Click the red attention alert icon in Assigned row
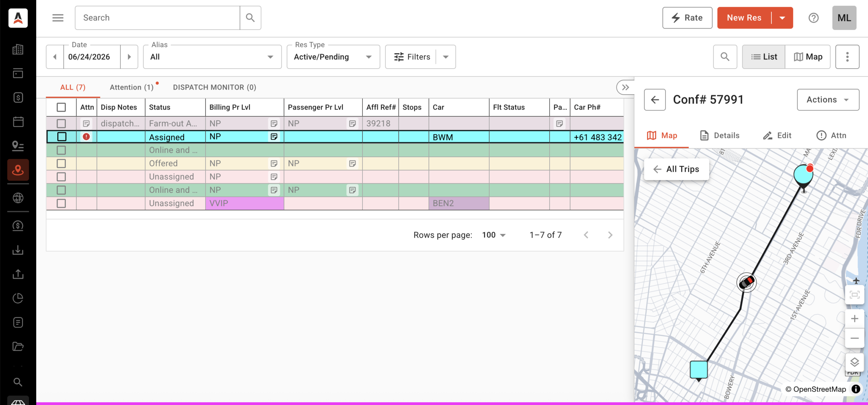868x405 pixels. pyautogui.click(x=86, y=136)
